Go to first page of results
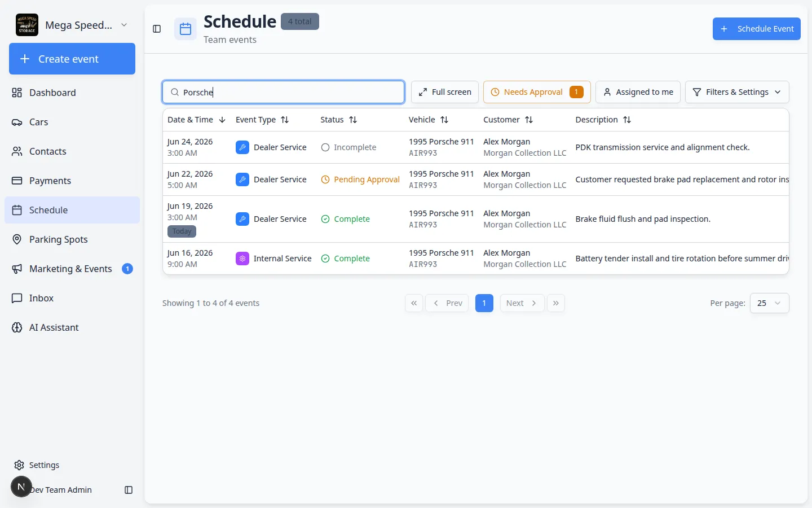This screenshot has width=812, height=508. pyautogui.click(x=414, y=303)
